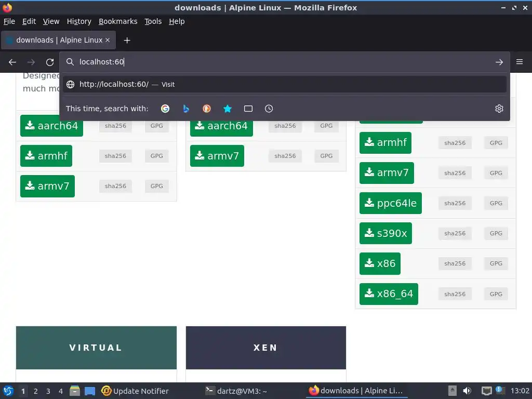The height and width of the screenshot is (399, 532).
Task: Search this time with Bing
Action: (186, 109)
